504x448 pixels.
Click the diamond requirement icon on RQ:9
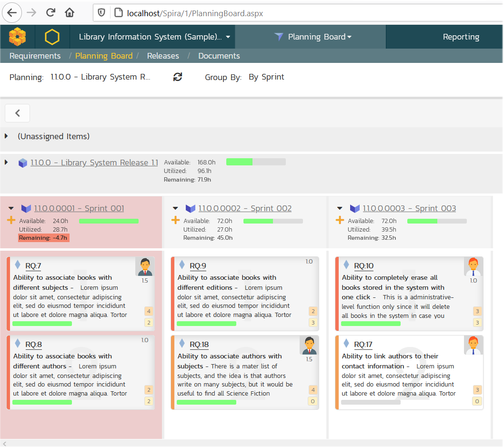click(x=182, y=265)
